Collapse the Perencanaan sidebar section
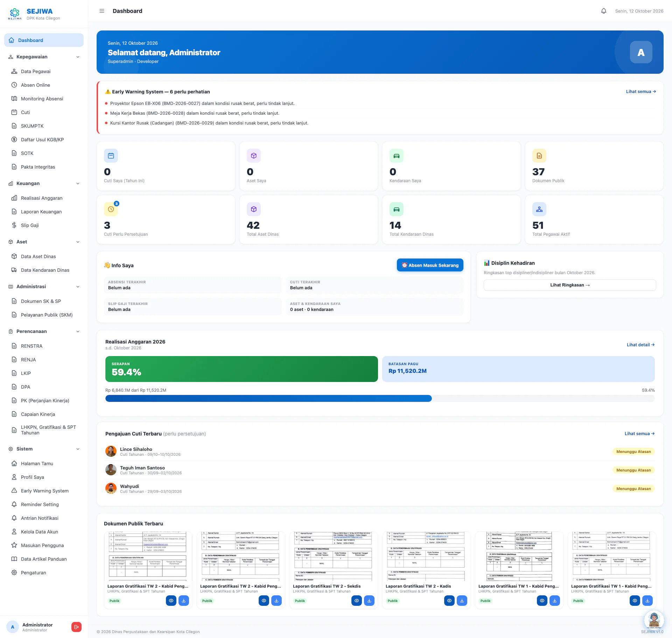 (44, 331)
